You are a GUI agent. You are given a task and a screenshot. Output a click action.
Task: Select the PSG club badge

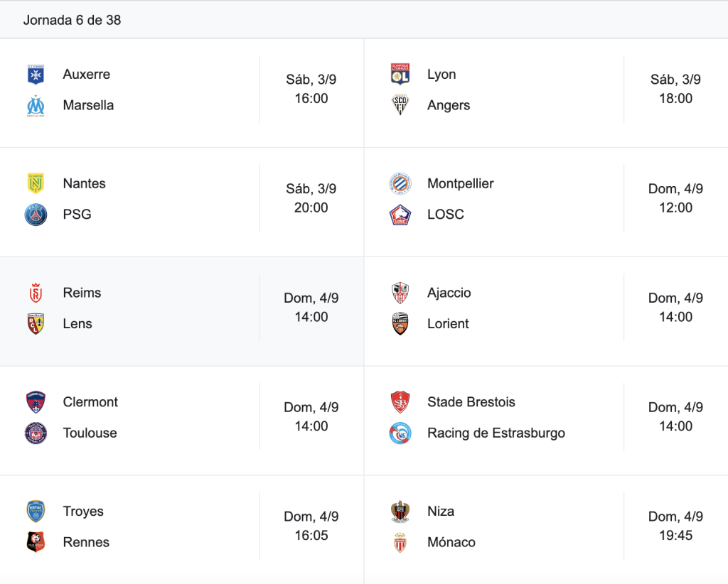pos(36,215)
